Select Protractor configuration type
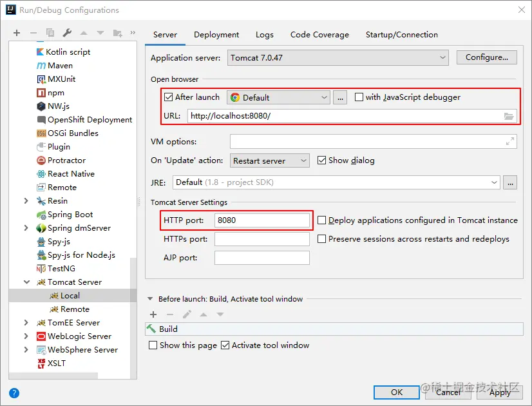 pyautogui.click(x=61, y=160)
